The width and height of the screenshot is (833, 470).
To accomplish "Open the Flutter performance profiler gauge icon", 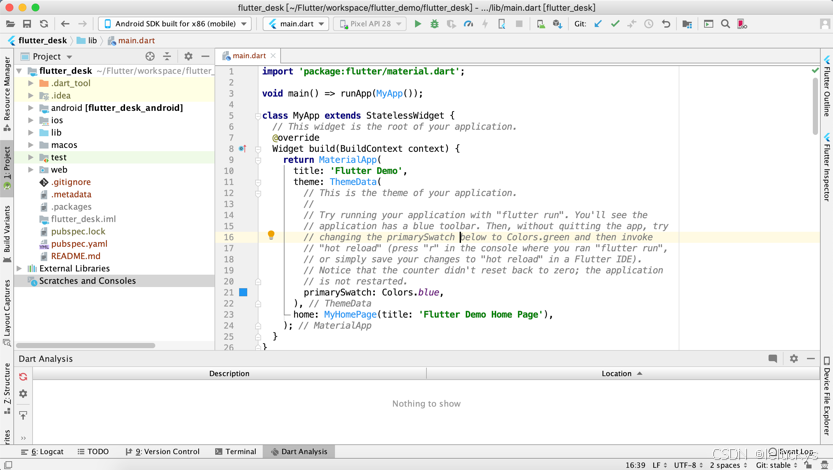I will 468,24.
